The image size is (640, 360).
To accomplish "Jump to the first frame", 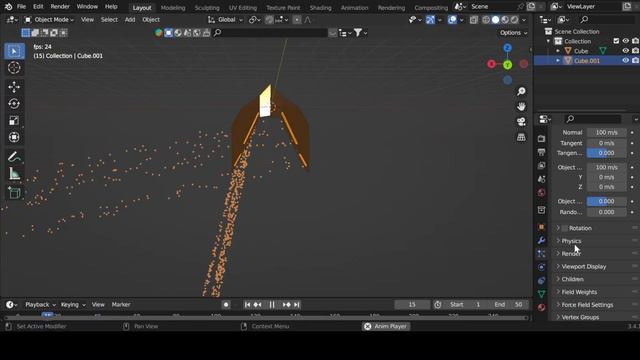I will (247, 304).
